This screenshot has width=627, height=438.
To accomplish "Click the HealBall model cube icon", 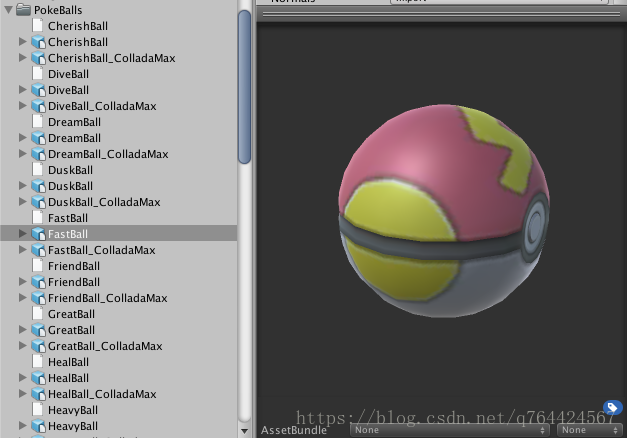I will point(38,378).
